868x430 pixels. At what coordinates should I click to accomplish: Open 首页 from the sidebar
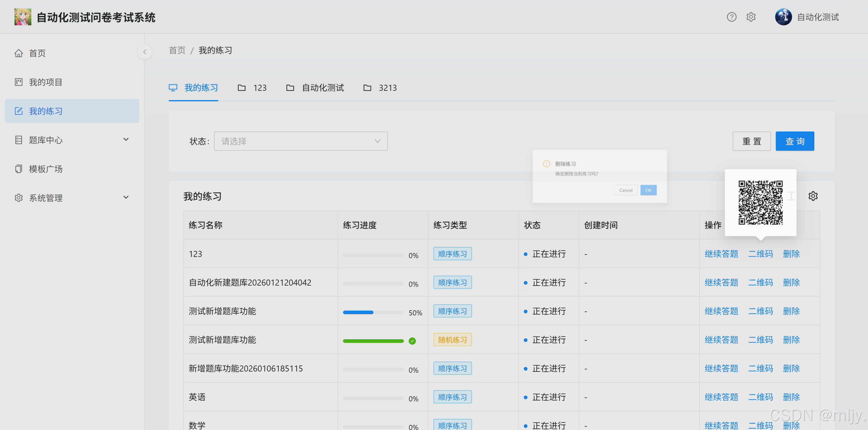click(x=37, y=53)
